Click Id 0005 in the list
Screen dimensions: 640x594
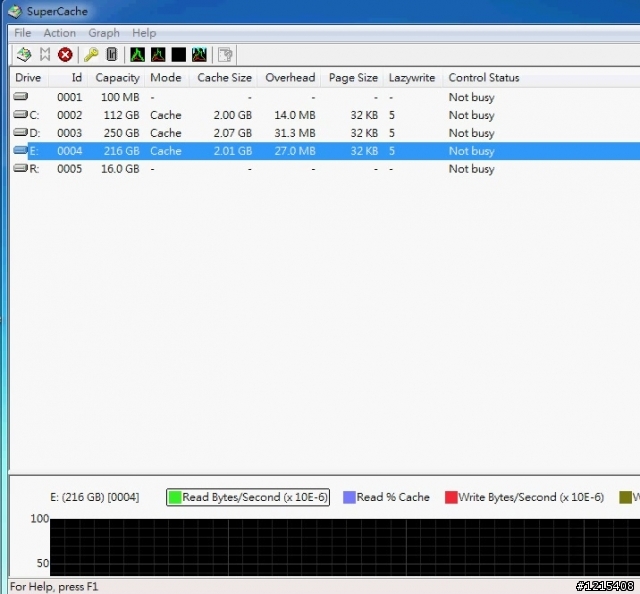pyautogui.click(x=69, y=169)
